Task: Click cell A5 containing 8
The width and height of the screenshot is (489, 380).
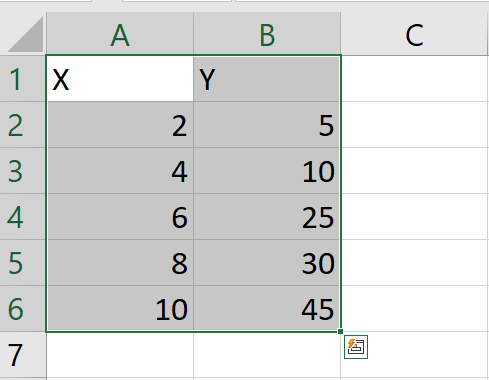Action: tap(120, 263)
